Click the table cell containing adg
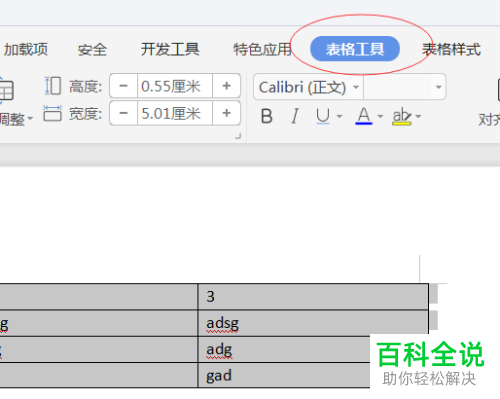 pos(284,349)
